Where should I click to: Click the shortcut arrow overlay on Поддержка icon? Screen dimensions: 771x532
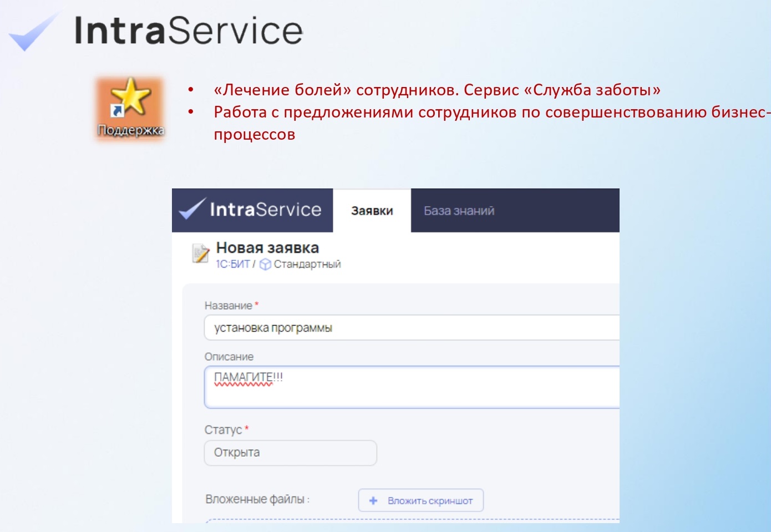(117, 111)
